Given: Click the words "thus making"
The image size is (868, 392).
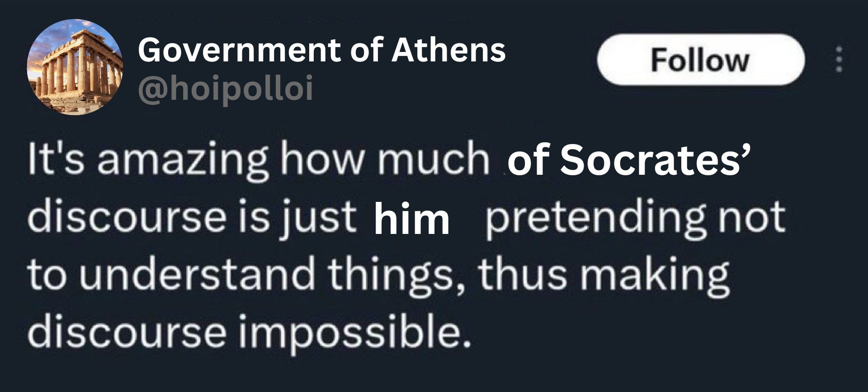Looking at the screenshot, I should click(603, 274).
